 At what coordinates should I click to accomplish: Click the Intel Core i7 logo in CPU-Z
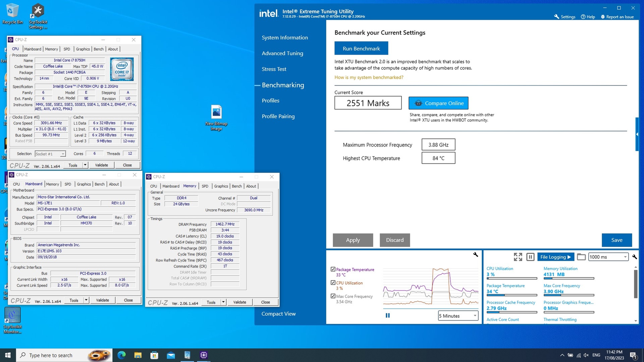tap(122, 69)
